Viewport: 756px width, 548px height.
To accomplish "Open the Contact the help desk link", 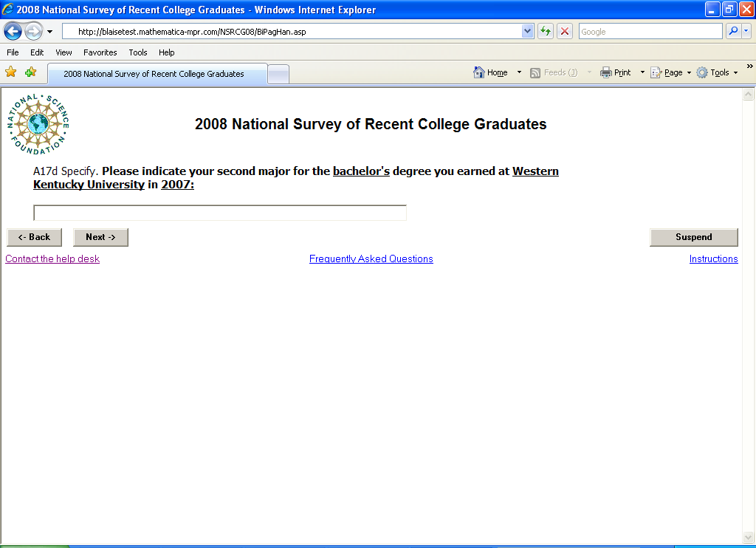I will pyautogui.click(x=52, y=258).
